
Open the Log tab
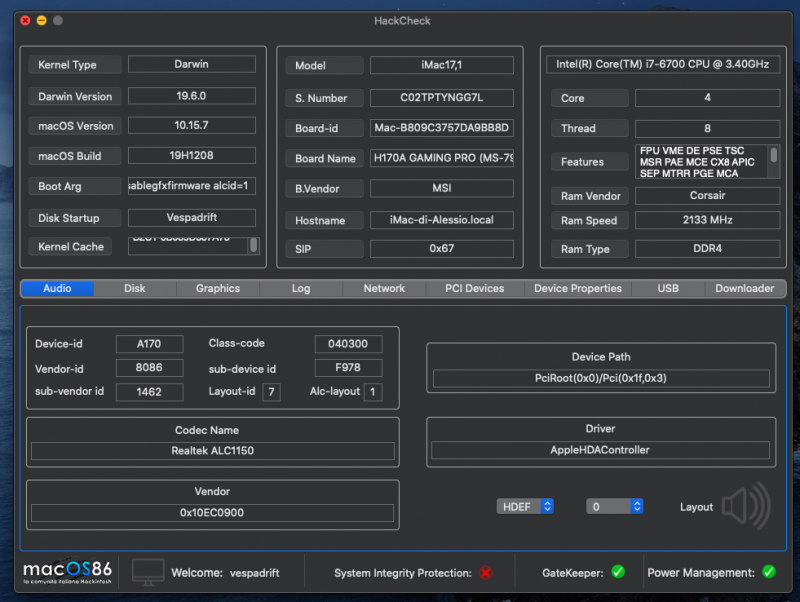click(301, 288)
